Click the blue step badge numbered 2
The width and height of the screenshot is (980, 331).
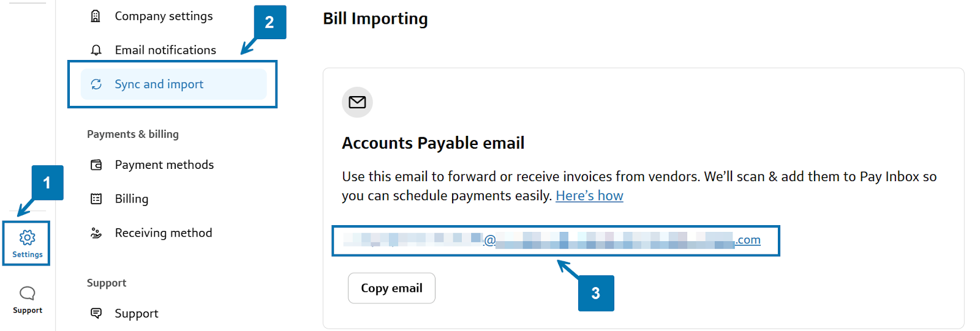[x=269, y=22]
